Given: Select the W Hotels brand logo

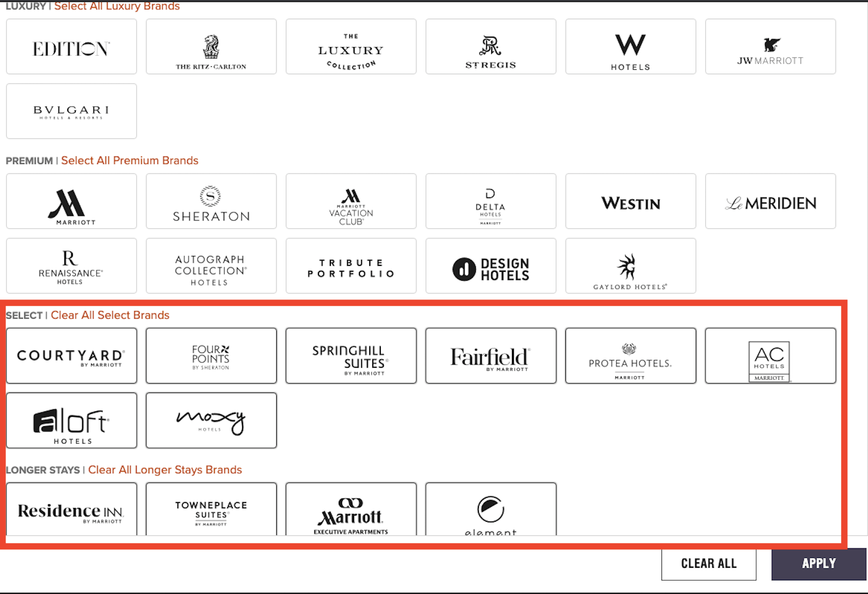Looking at the screenshot, I should click(x=630, y=46).
